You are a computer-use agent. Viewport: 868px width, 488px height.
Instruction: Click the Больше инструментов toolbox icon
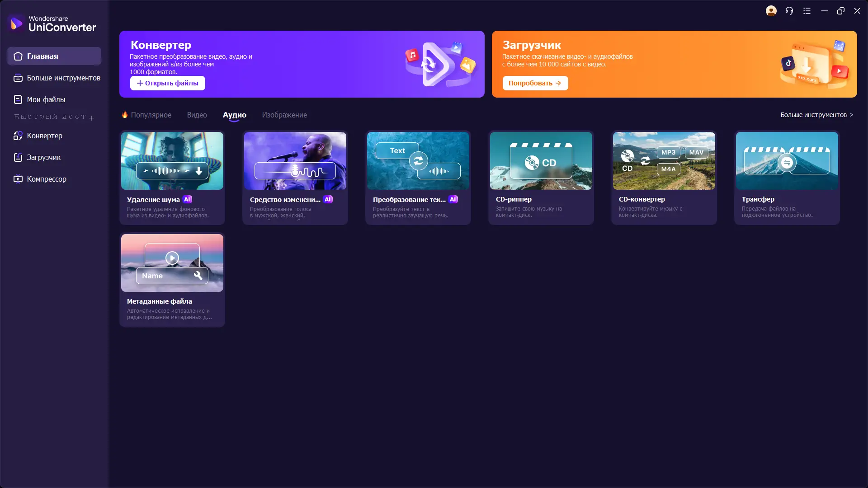[18, 78]
